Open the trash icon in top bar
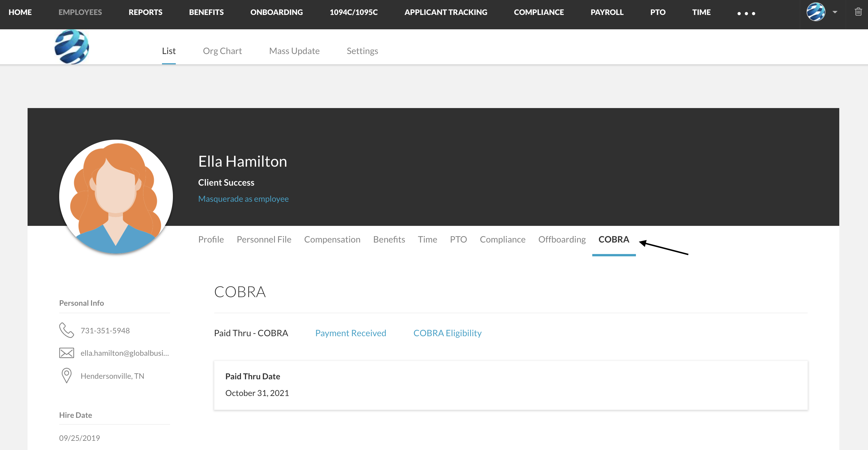This screenshot has height=450, width=868. (858, 12)
